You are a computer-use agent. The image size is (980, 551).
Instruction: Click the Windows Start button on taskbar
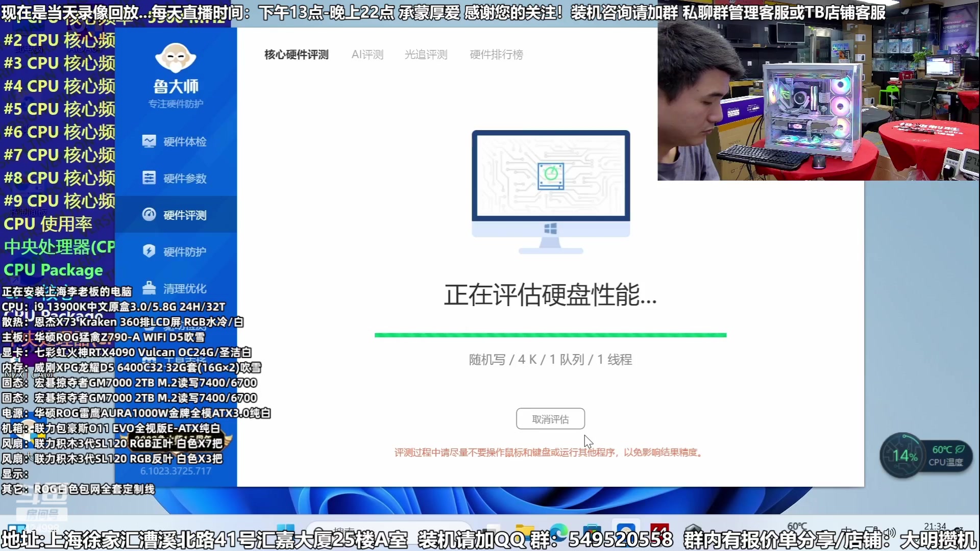coord(285,531)
